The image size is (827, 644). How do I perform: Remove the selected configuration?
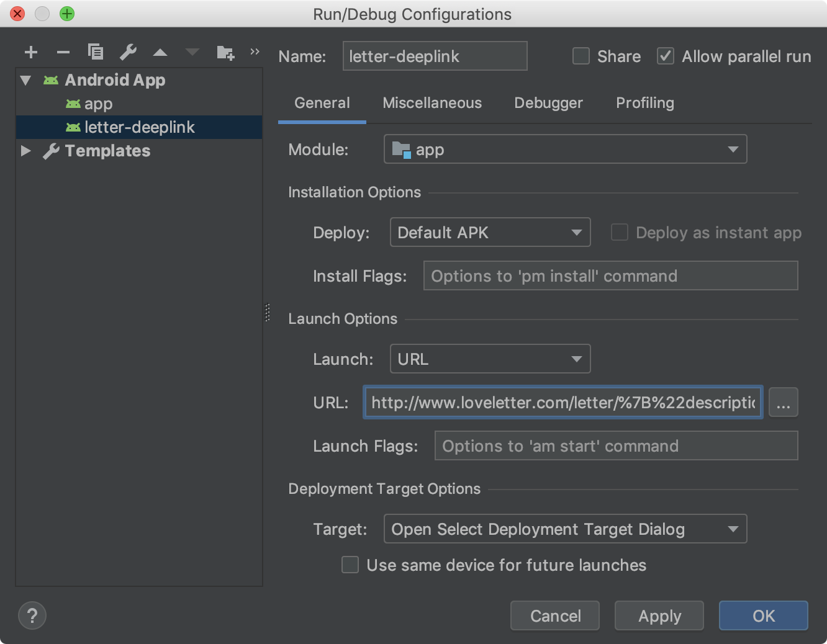pyautogui.click(x=63, y=52)
